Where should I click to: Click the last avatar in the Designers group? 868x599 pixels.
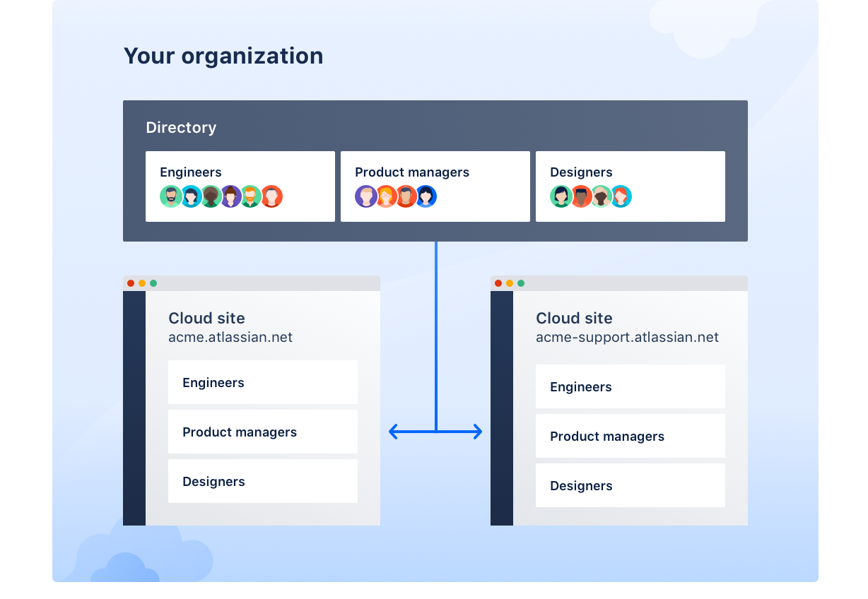[x=621, y=196]
